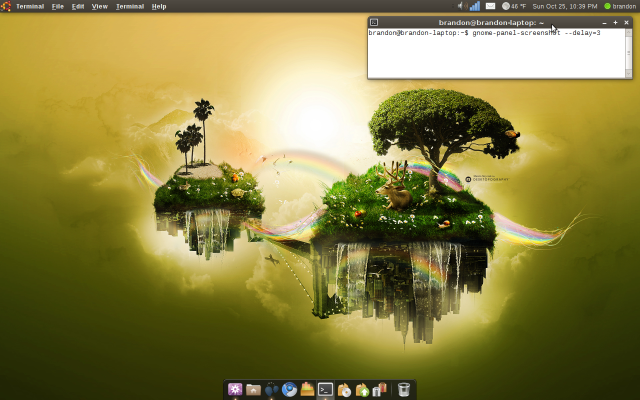Click the terminal scrollbar down arrow

629,74
